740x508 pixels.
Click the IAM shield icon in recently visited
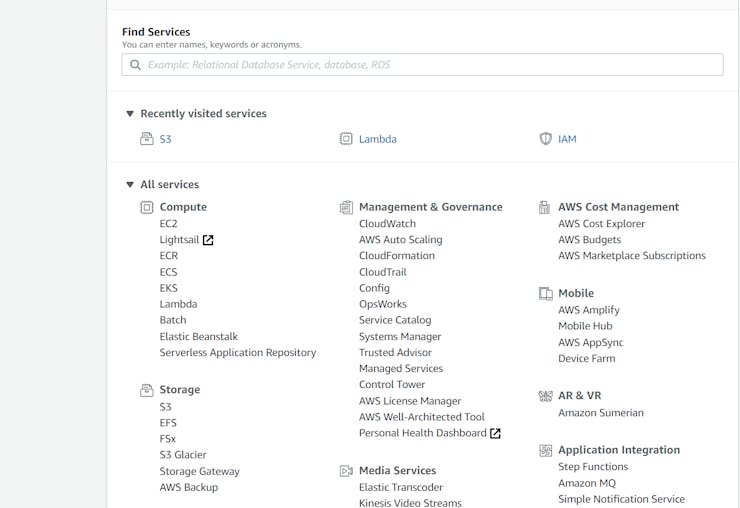(x=546, y=139)
